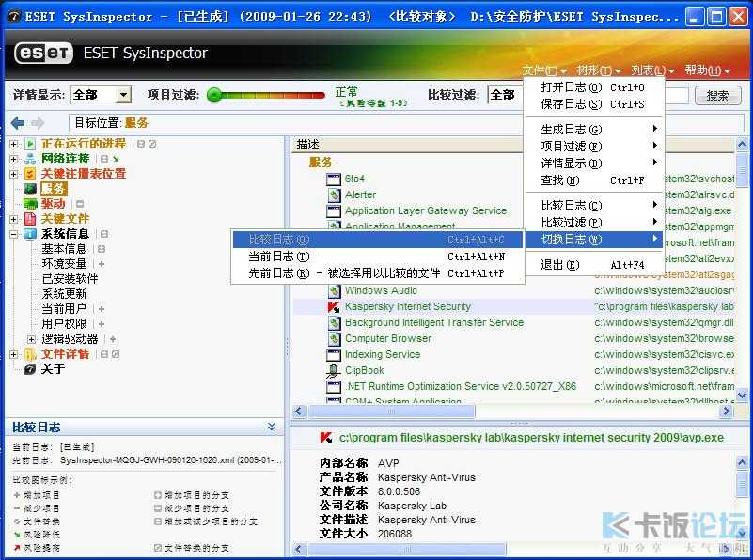This screenshot has width=753, height=560.
Task: Open Generate Log submenu
Action: (593, 130)
